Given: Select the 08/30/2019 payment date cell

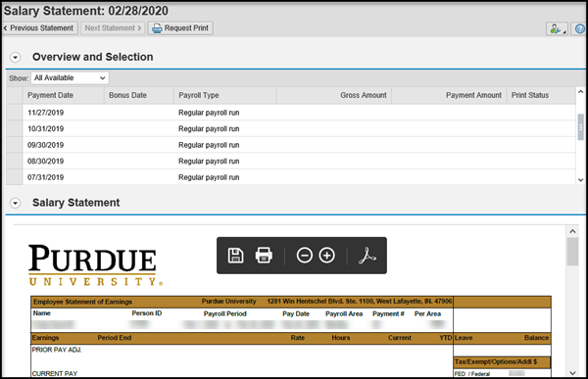Looking at the screenshot, I should pos(46,161).
